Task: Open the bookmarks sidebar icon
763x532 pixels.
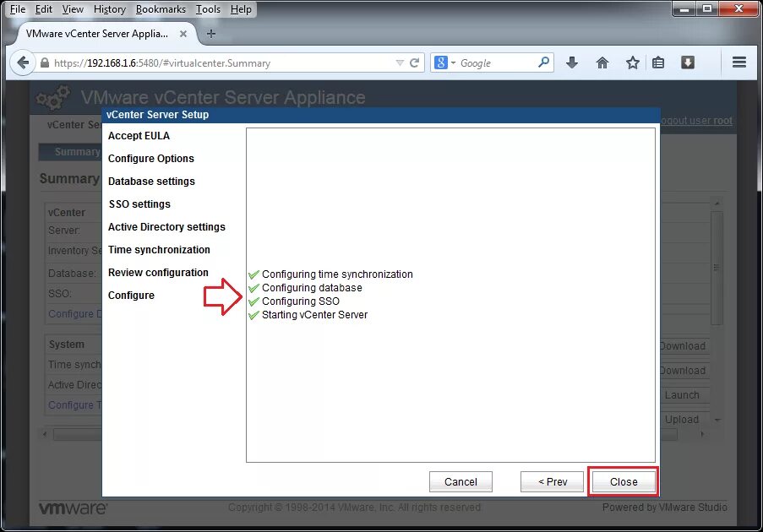Action: click(659, 62)
